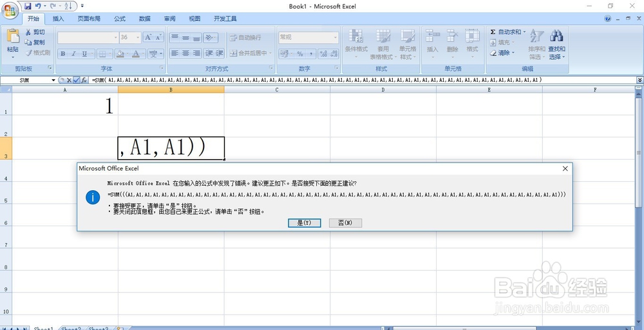Click the No 否(N) button
The image size is (644, 330).
click(345, 223)
